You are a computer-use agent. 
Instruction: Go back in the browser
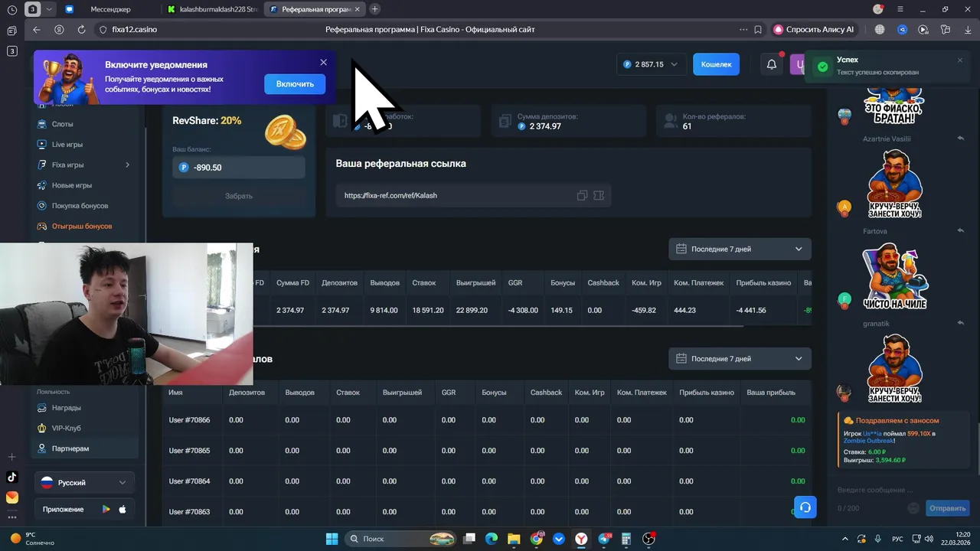point(37,30)
